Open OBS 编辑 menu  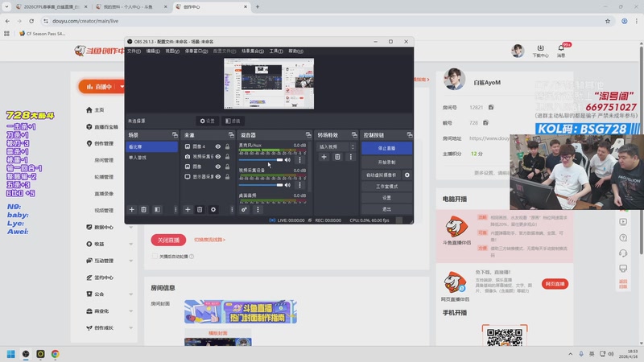(x=153, y=51)
